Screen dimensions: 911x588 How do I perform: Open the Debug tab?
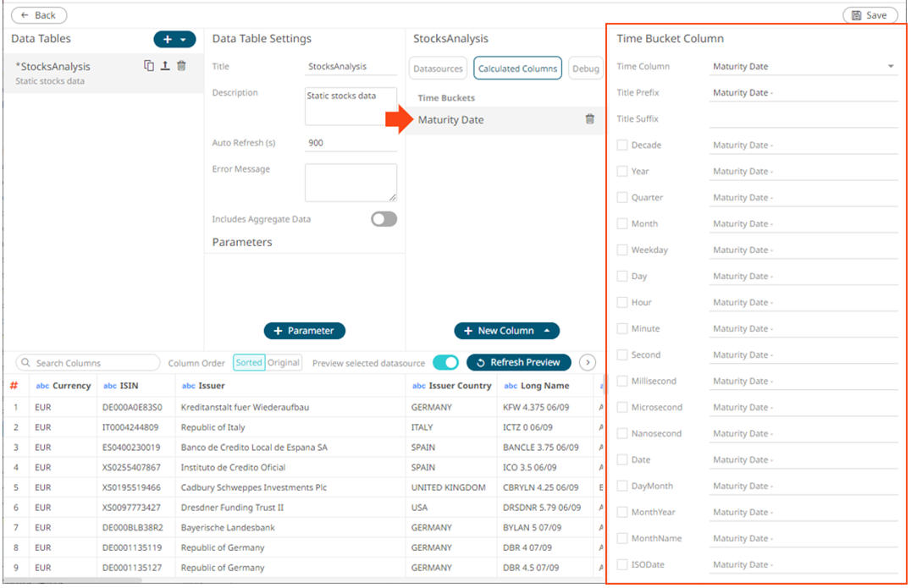click(585, 69)
